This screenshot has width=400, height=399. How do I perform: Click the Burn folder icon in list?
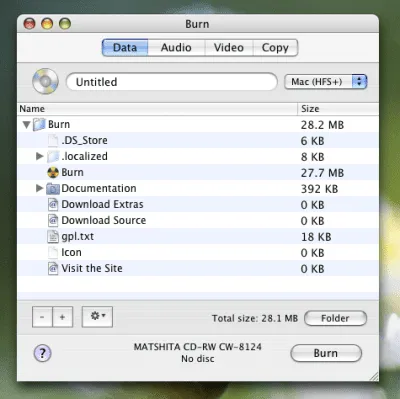click(x=39, y=124)
